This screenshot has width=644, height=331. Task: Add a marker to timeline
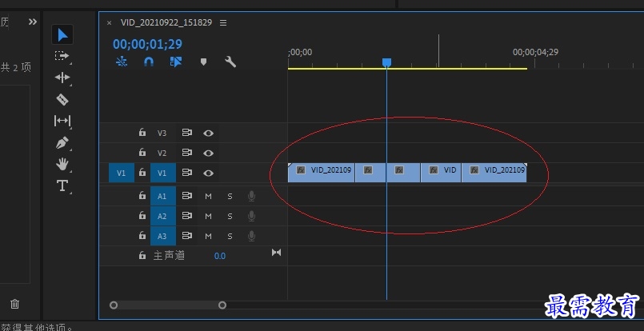pyautogui.click(x=203, y=62)
